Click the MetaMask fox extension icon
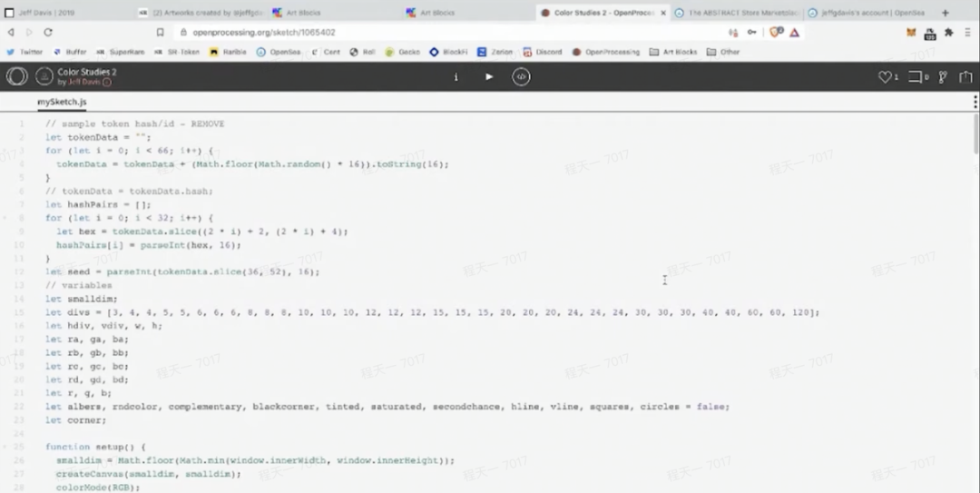This screenshot has height=493, width=980. [911, 32]
